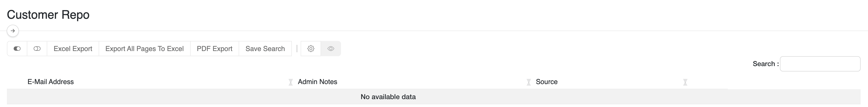Choose Export All Pages To Excel

point(144,49)
